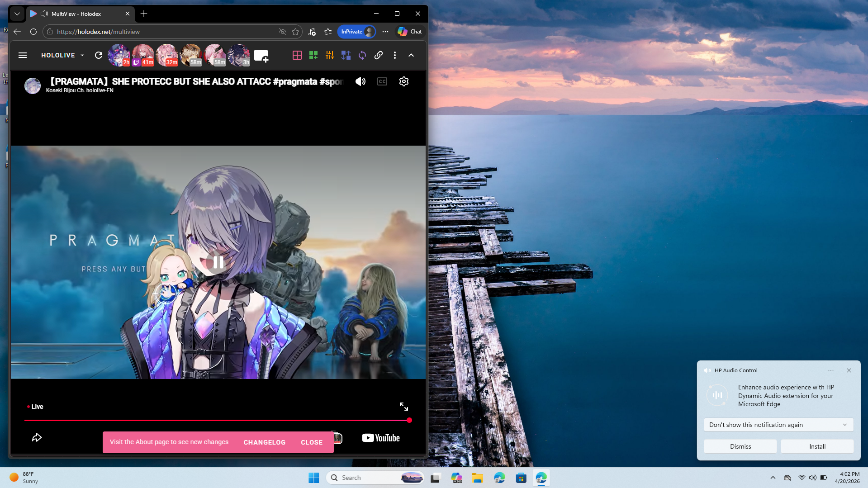Add this page to favorites with the star

pyautogui.click(x=295, y=32)
